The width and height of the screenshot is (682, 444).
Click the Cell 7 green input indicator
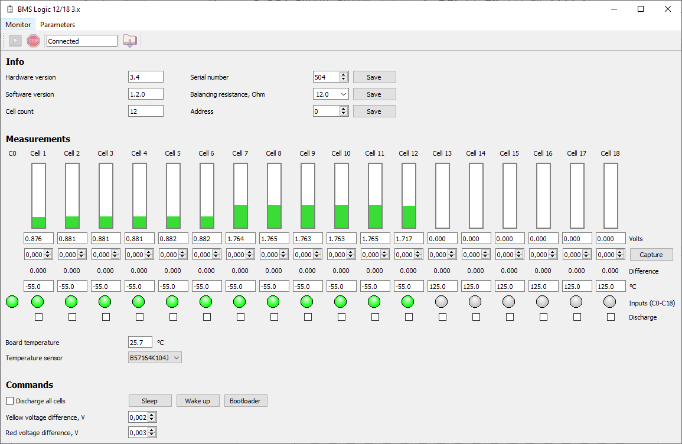click(x=239, y=301)
